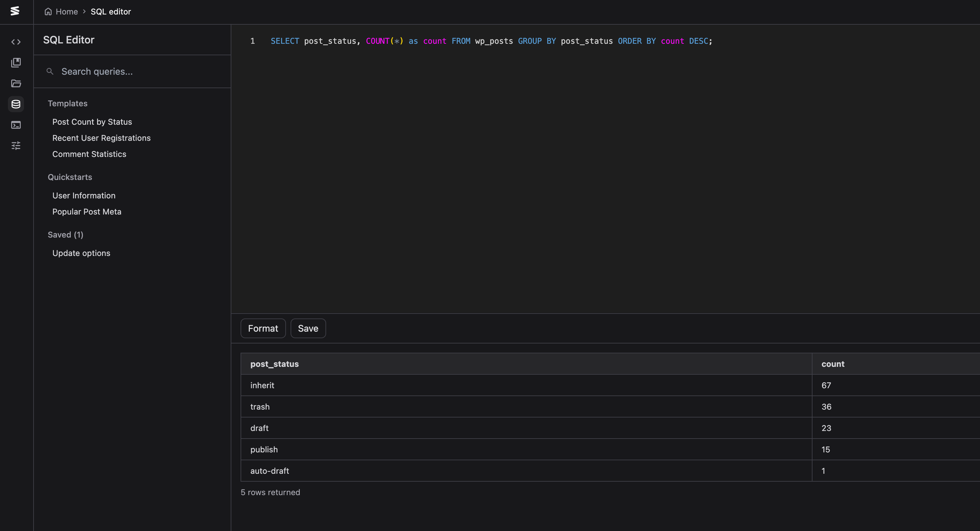Click count value 36
Screen dimensions: 980x531
pyautogui.click(x=826, y=406)
